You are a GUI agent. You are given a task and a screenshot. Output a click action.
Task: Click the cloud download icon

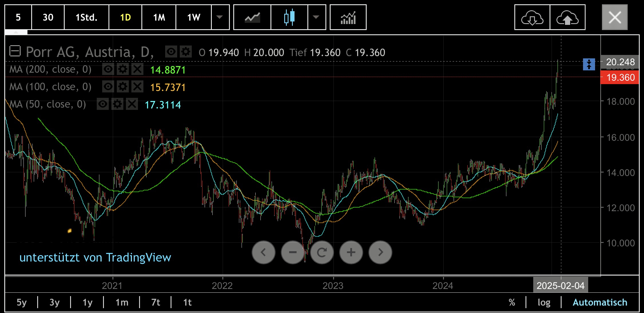point(532,17)
